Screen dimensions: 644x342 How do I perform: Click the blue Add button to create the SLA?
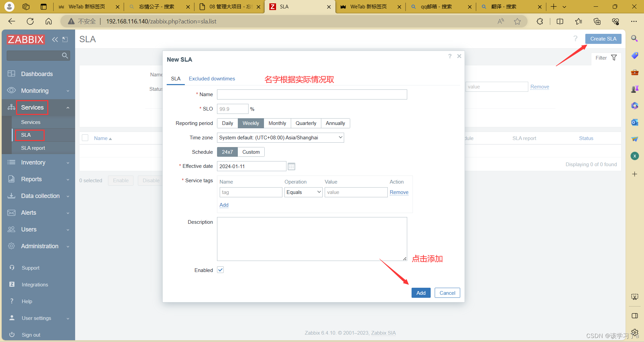421,293
